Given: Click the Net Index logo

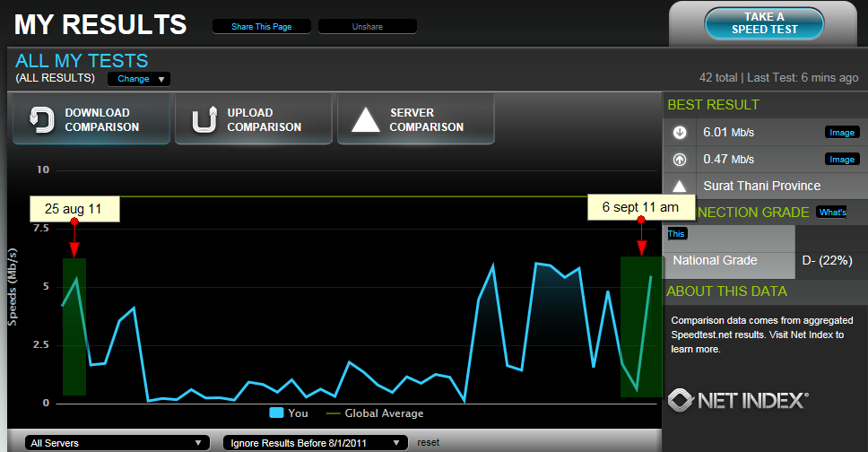Looking at the screenshot, I should point(739,399).
